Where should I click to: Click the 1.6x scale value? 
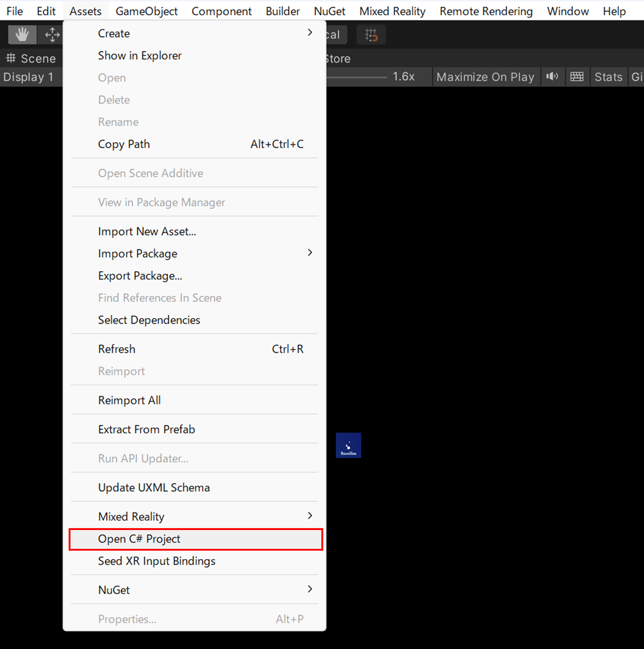403,76
